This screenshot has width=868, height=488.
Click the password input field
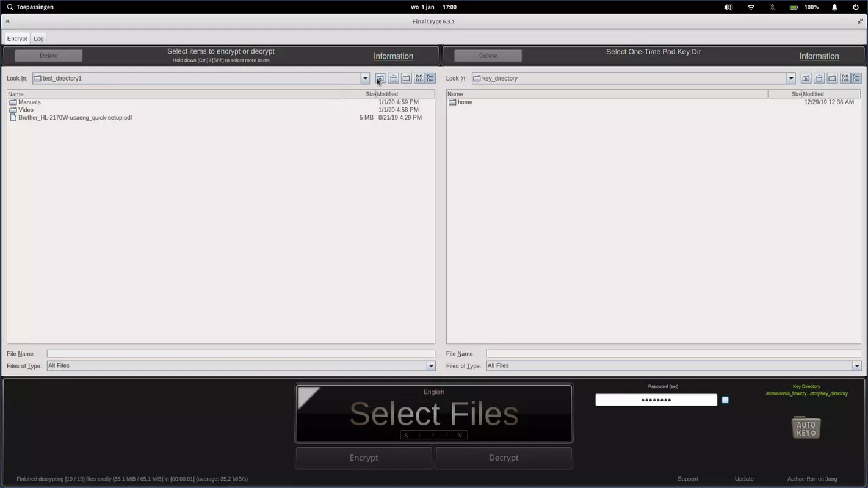pyautogui.click(x=656, y=400)
